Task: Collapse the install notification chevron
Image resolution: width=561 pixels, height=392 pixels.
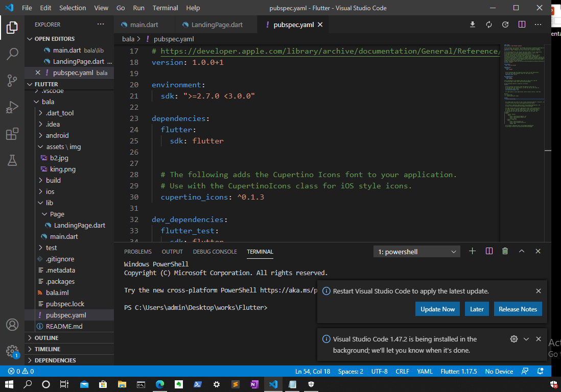Action: coord(526,339)
